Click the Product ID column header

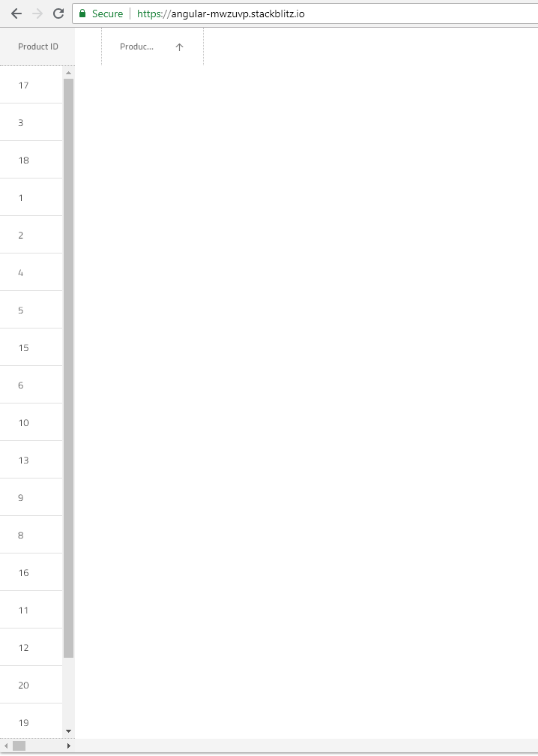tap(37, 46)
